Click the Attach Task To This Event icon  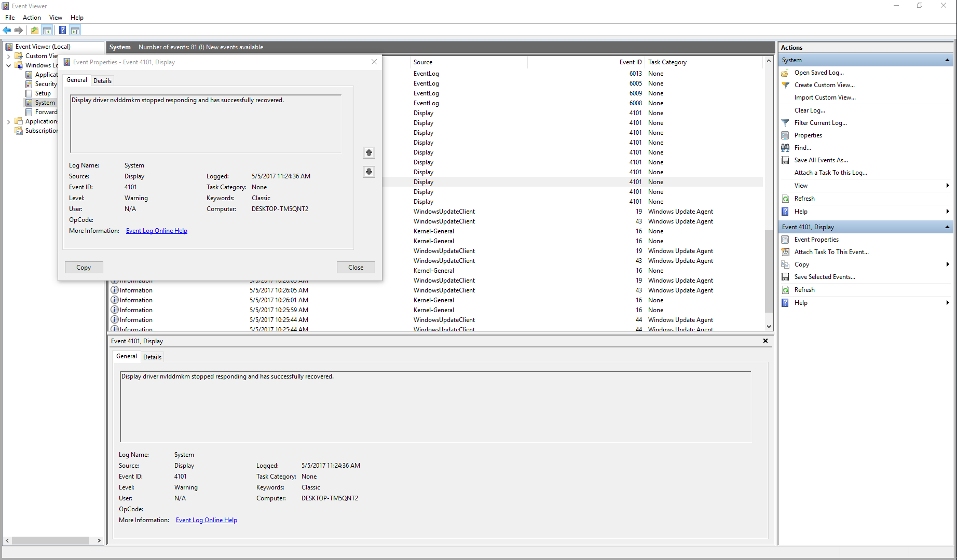pos(785,251)
